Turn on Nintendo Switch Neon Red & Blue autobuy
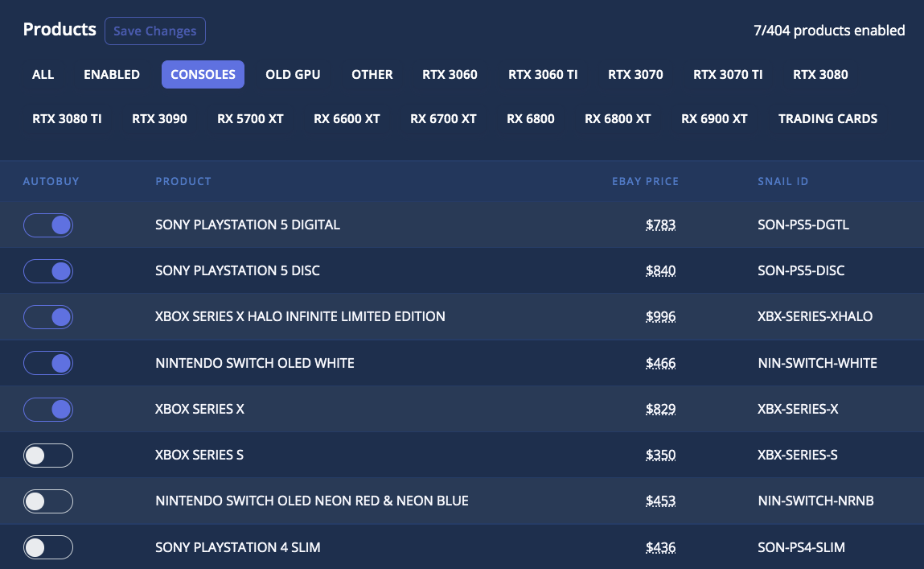 point(48,501)
